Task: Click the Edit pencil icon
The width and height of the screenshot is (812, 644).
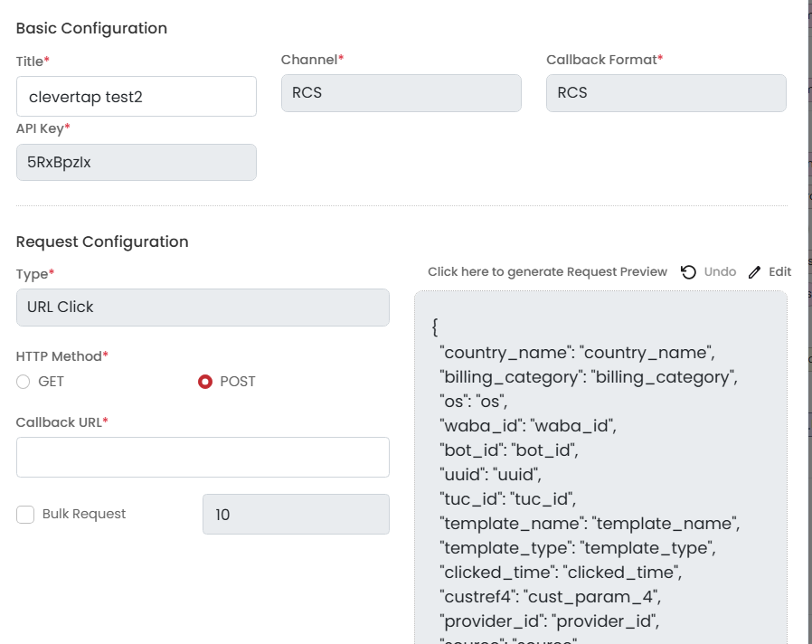Action: [754, 272]
